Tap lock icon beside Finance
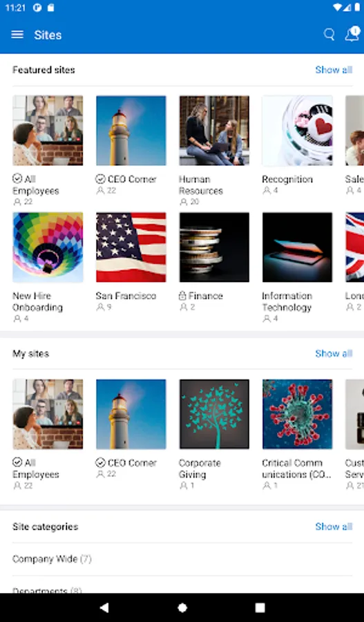Image resolution: width=364 pixels, height=622 pixels. coord(182,296)
